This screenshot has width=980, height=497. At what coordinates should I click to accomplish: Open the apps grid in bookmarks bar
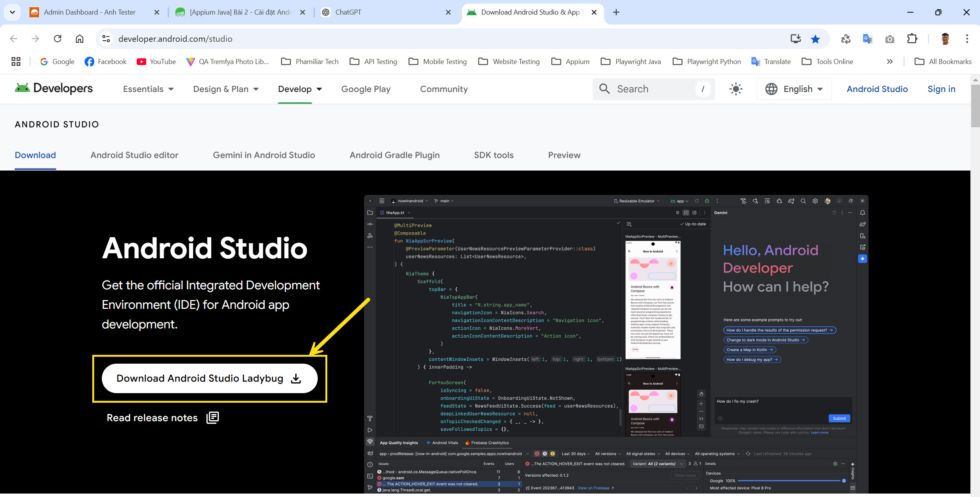point(16,61)
